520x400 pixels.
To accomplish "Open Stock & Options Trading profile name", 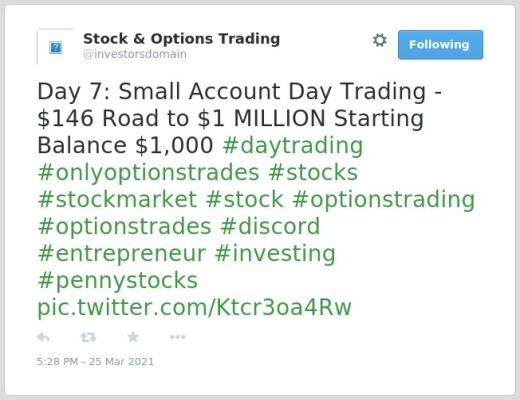I will tap(181, 39).
